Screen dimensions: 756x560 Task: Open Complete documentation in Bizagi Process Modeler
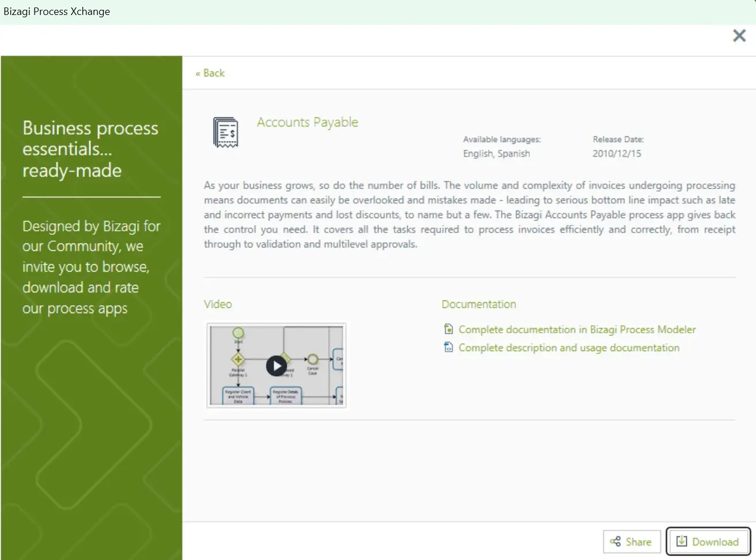tap(577, 329)
